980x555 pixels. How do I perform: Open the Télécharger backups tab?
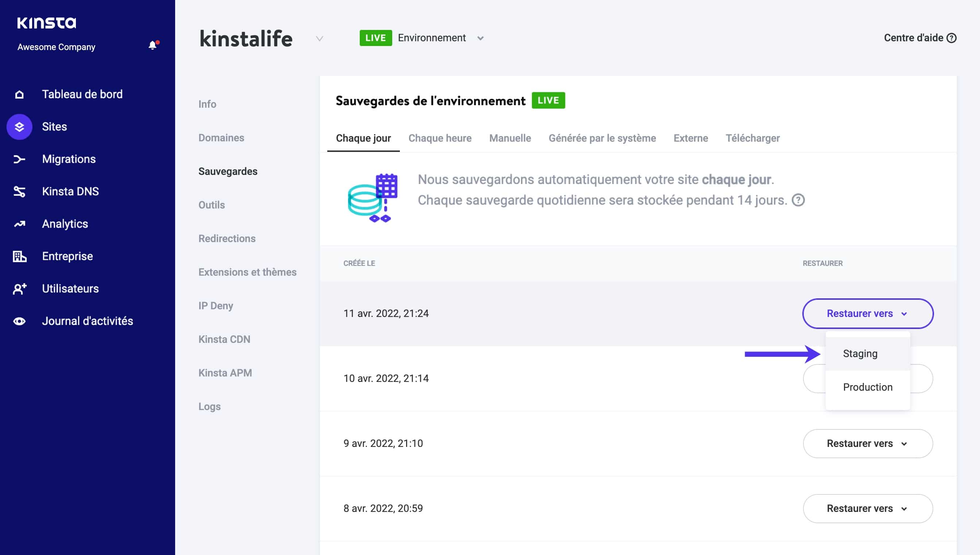pos(753,138)
